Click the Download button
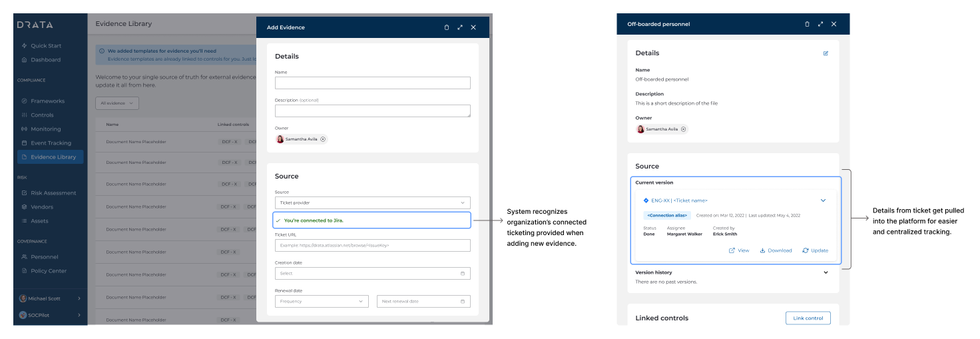 [776, 250]
